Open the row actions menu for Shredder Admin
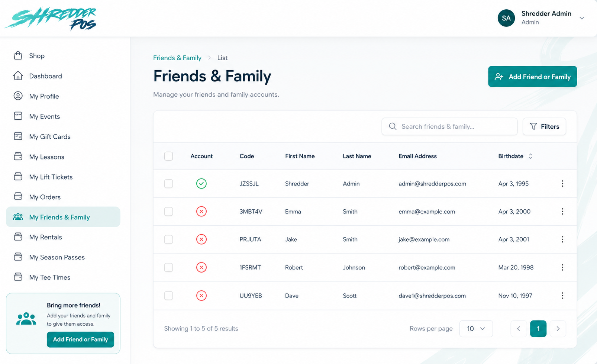Image resolution: width=597 pixels, height=364 pixels. click(562, 184)
